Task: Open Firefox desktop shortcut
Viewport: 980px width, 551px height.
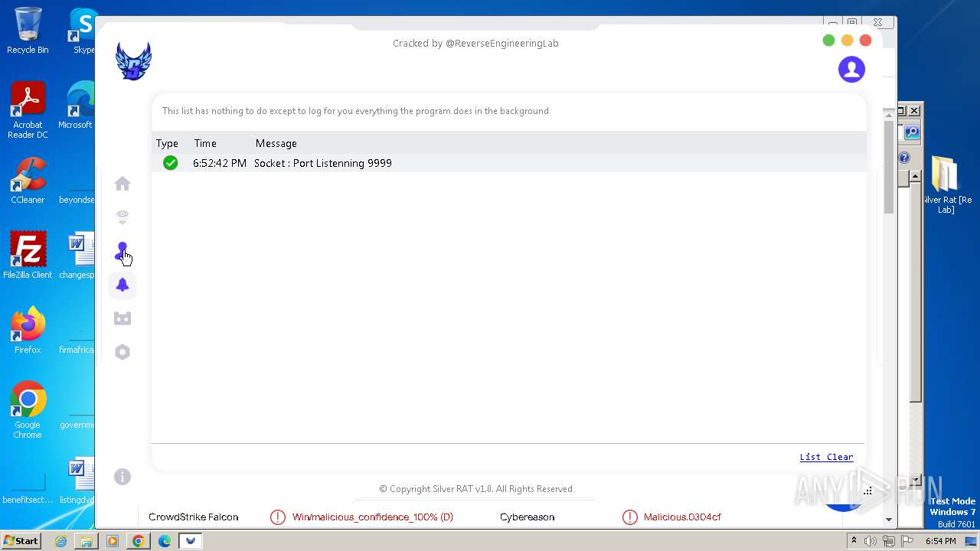Action: [28, 331]
